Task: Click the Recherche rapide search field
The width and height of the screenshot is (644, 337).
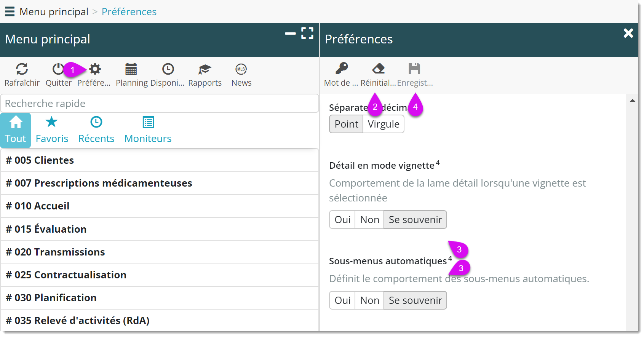Action: coord(159,104)
